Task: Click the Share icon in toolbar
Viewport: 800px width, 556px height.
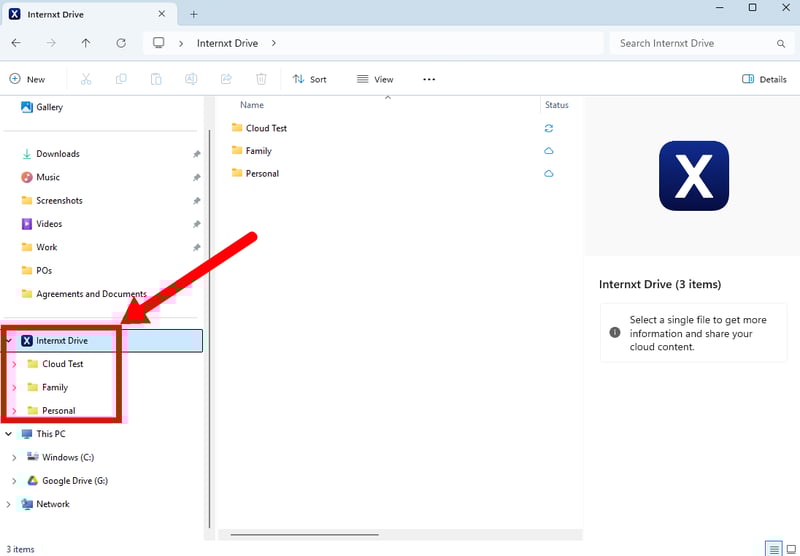Action: (x=226, y=79)
